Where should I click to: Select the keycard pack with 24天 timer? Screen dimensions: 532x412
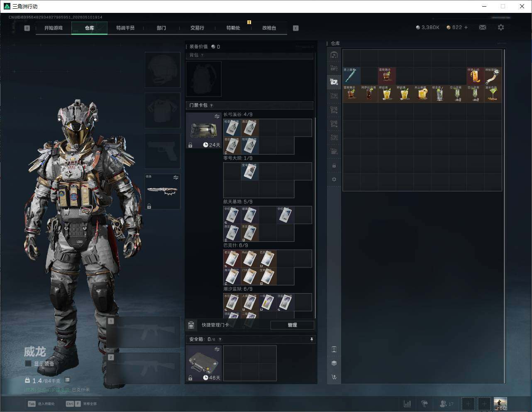tap(204, 130)
